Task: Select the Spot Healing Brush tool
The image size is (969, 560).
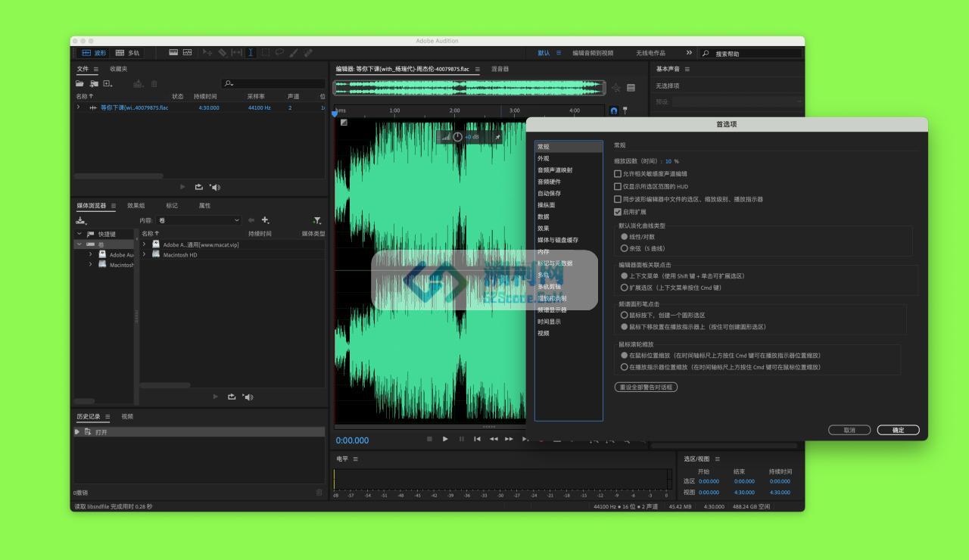Action: pyautogui.click(x=308, y=53)
